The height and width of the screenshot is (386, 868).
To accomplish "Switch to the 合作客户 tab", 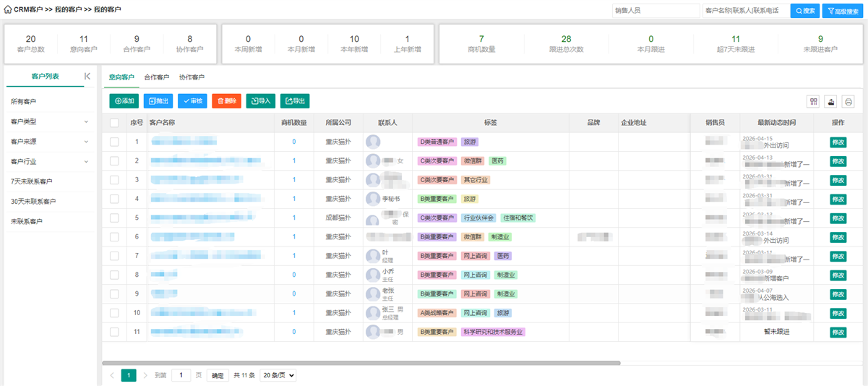I will click(x=156, y=77).
